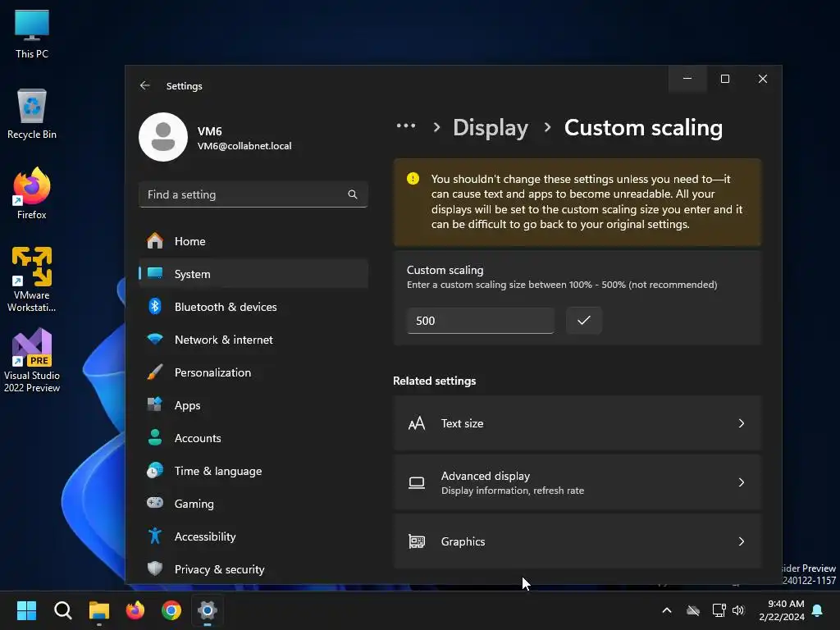Open Bluetooth & devices settings
The image size is (840, 630).
pos(253,307)
